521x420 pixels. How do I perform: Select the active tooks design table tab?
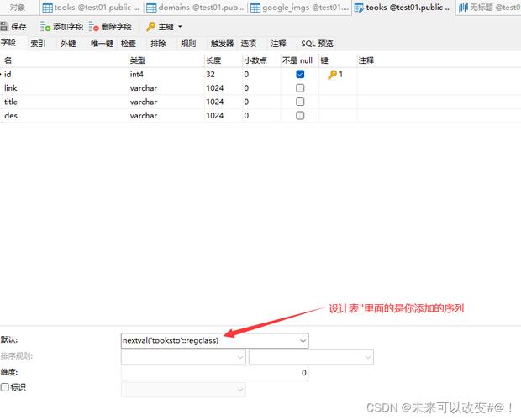click(x=403, y=8)
